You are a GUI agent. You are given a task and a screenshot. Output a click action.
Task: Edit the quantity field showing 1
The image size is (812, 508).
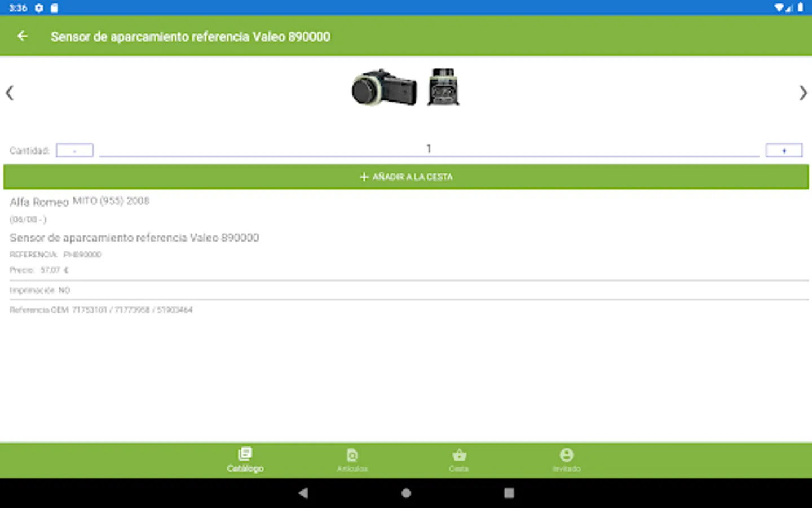click(x=429, y=149)
